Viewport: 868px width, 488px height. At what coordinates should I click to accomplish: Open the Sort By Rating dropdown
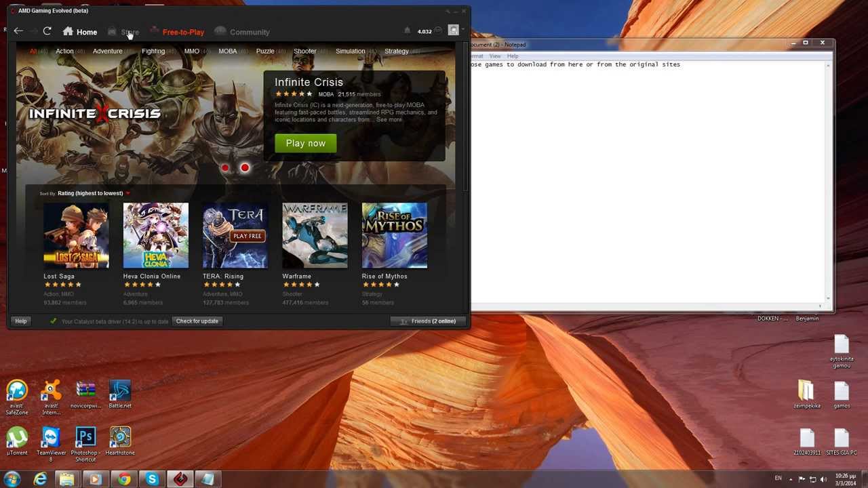[x=85, y=193]
